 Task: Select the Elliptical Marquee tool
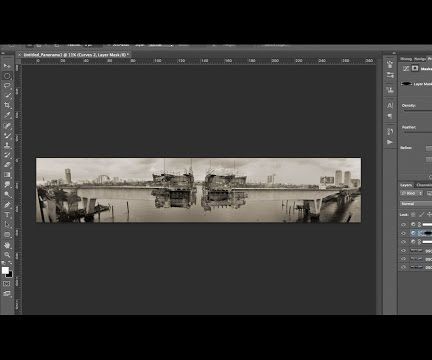7,76
